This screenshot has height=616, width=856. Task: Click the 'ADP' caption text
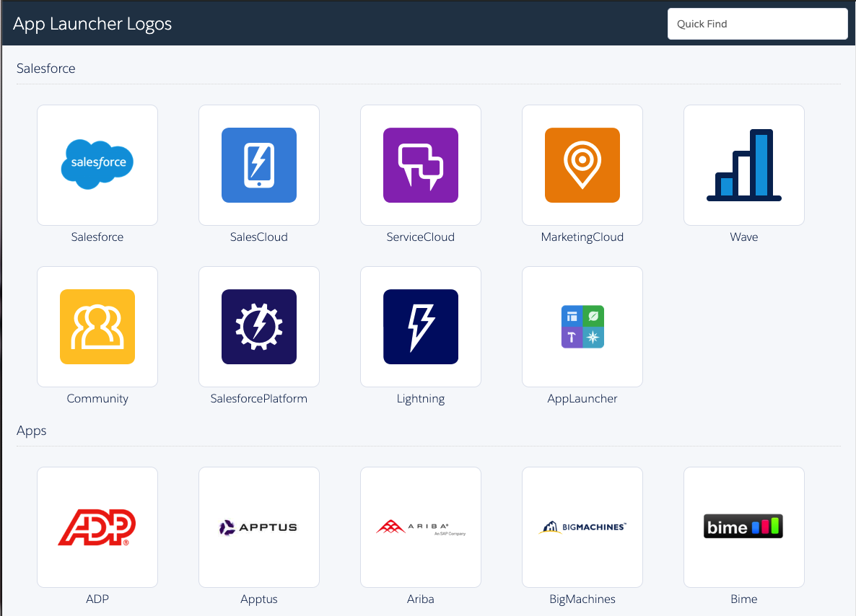click(x=97, y=599)
